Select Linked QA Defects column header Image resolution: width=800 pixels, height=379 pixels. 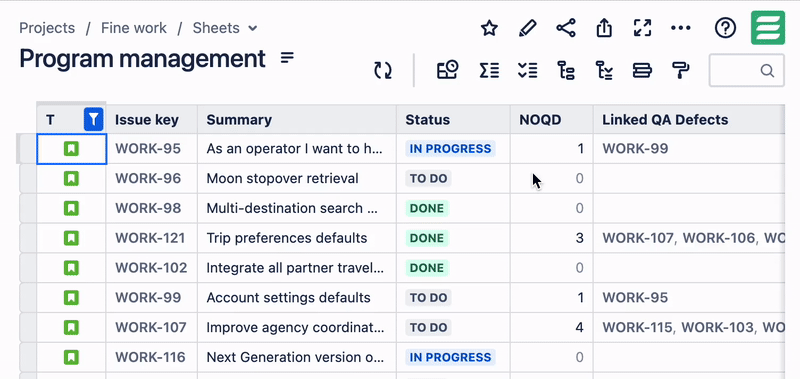pyautogui.click(x=689, y=120)
